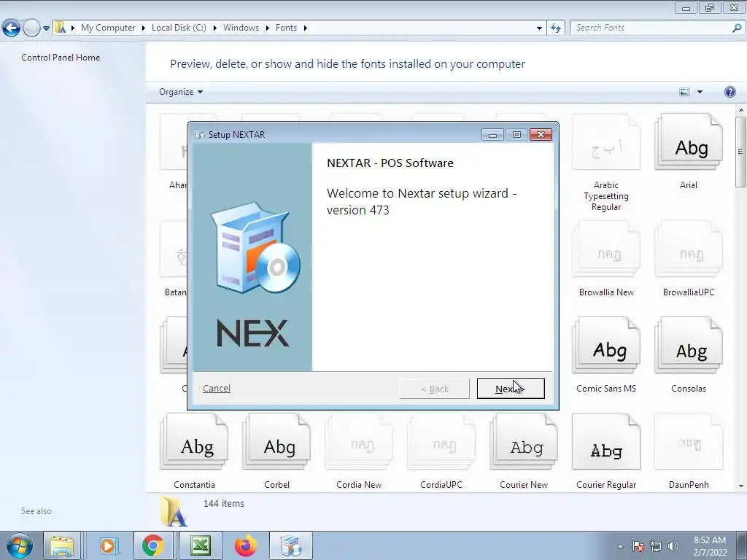Open Microsoft Excel from the taskbar
Image resolution: width=747 pixels, height=560 pixels.
point(200,545)
